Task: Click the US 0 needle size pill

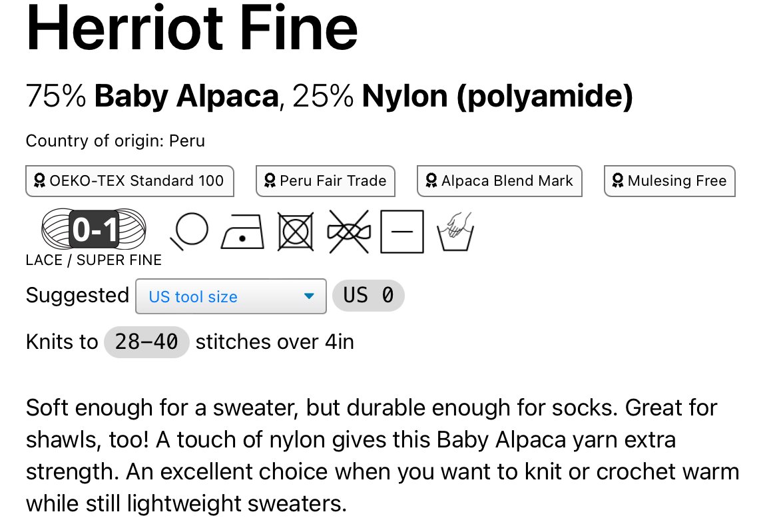Action: (x=368, y=296)
